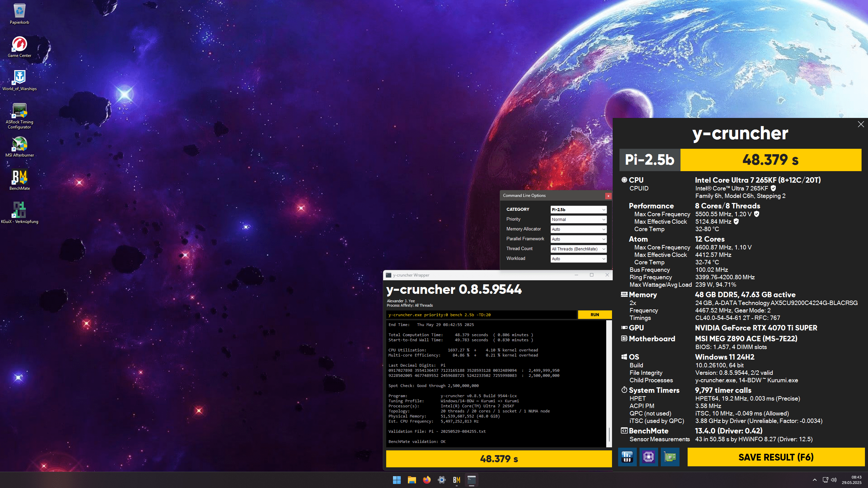Click the SAVE RESULT (F6) button
This screenshot has height=488, width=868.
coord(776,457)
